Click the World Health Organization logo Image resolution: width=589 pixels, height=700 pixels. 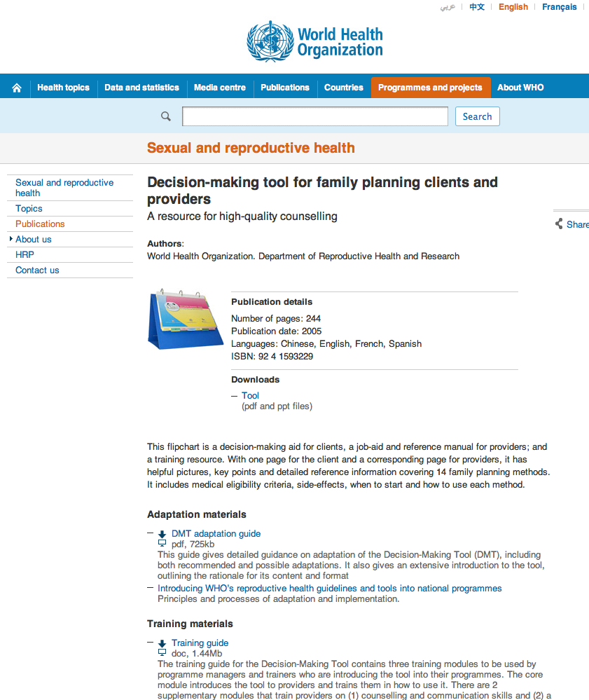(x=314, y=41)
